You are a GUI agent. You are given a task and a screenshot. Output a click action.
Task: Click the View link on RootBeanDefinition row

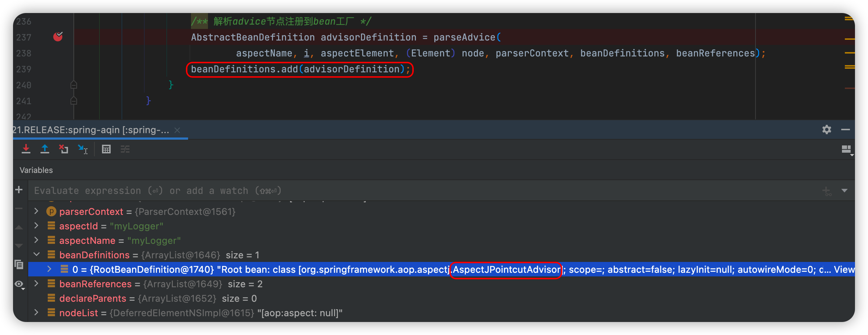coord(844,270)
